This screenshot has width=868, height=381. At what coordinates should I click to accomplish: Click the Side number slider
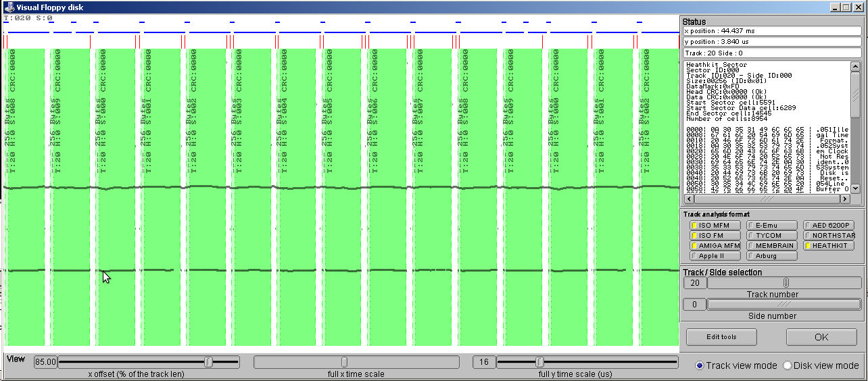coord(785,305)
